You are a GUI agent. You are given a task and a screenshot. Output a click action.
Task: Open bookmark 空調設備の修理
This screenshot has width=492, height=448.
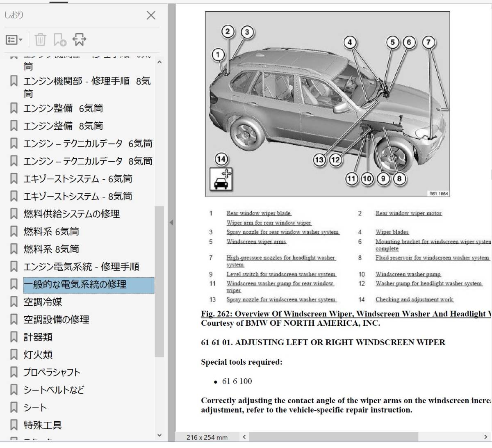pos(56,320)
